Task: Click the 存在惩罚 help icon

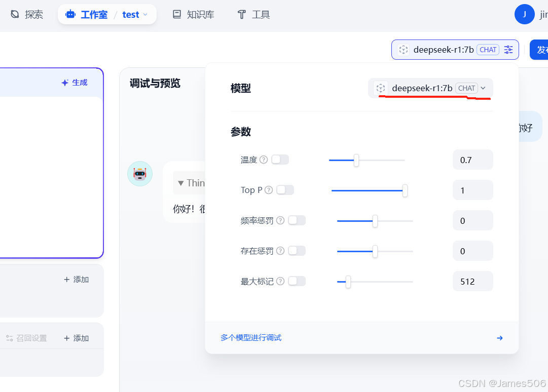Action: point(280,251)
